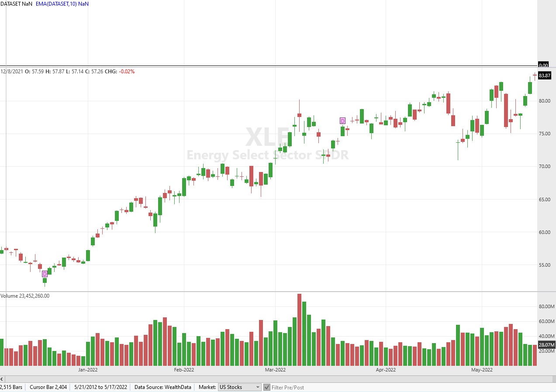The height and width of the screenshot is (392, 556).
Task: Click the date range 5/21/2012 to 5/17/2022
Action: 100,387
